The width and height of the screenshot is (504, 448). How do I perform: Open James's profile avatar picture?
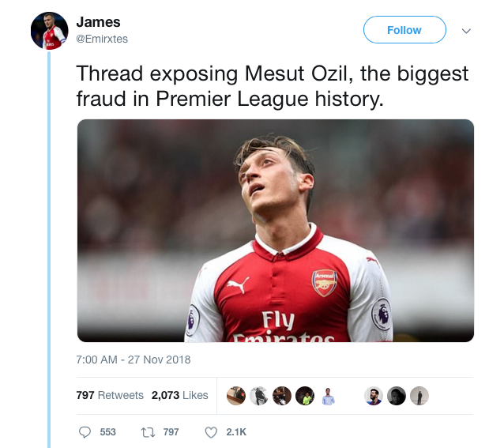click(50, 31)
